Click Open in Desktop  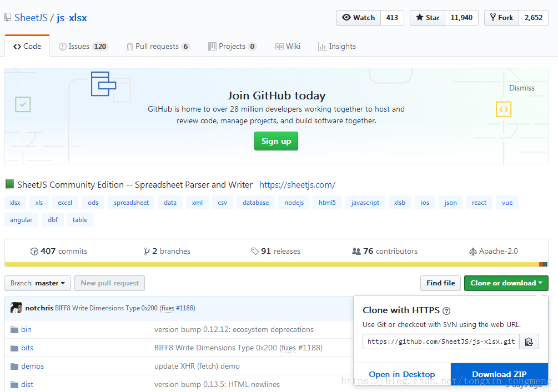pyautogui.click(x=402, y=374)
